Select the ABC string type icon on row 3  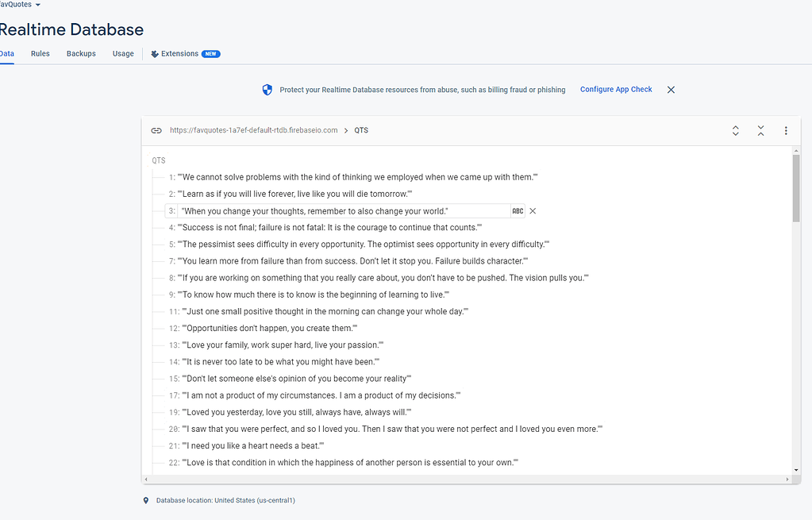pyautogui.click(x=518, y=210)
